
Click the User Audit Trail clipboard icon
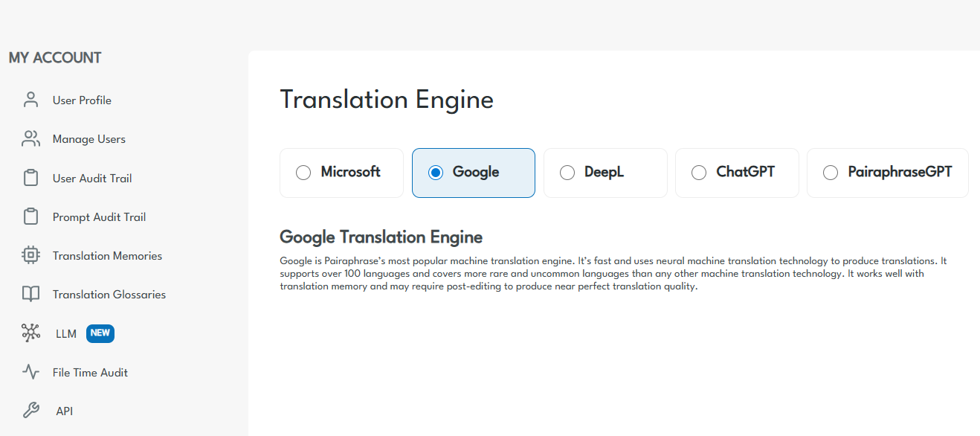30,178
